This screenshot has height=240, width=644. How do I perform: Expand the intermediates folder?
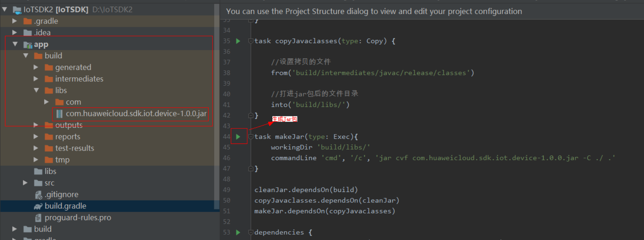click(36, 79)
